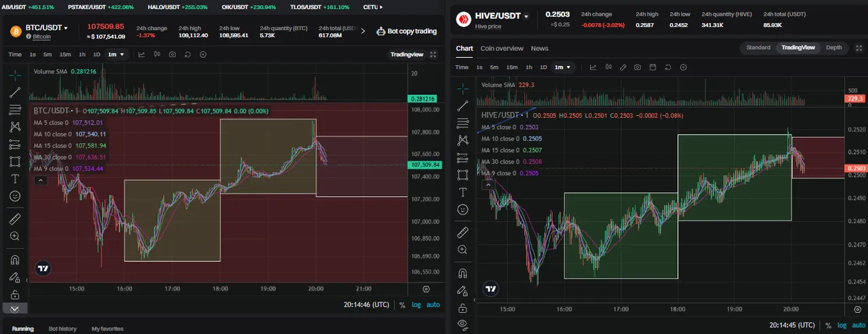Viewport: 868px width, 334px height.
Task: Activate the zoom in tool on HIVE chart
Action: [463, 250]
